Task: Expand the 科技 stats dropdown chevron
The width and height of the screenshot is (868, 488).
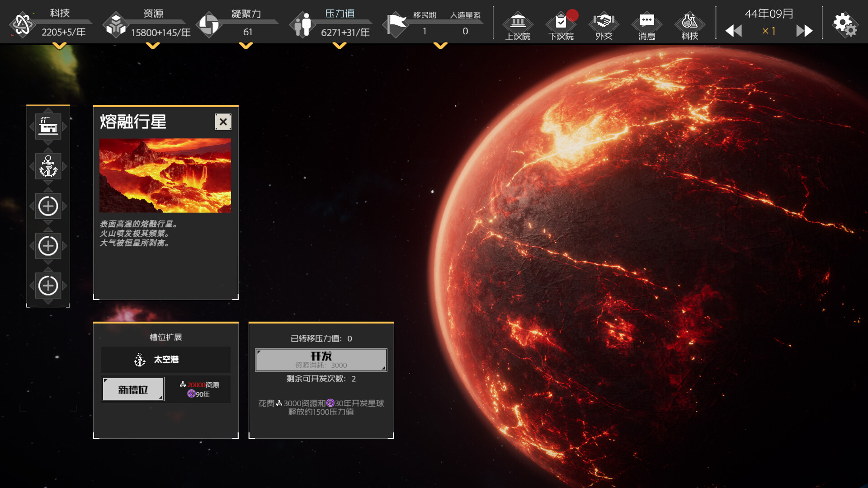Action: (59, 45)
